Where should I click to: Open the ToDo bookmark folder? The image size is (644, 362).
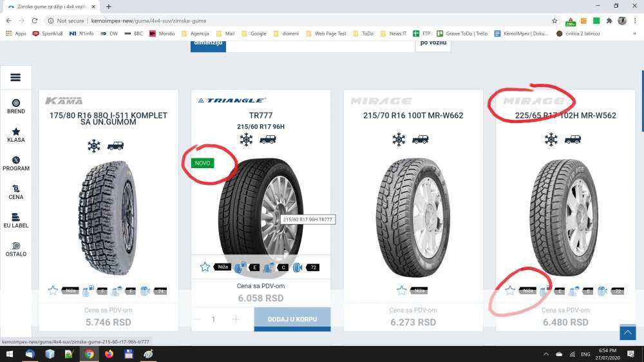[363, 33]
